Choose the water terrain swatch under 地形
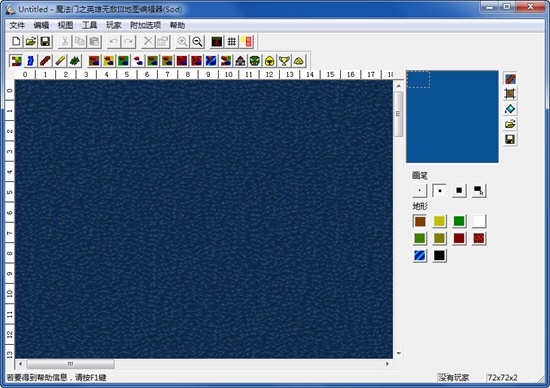Image resolution: width=550 pixels, height=388 pixels. click(420, 255)
